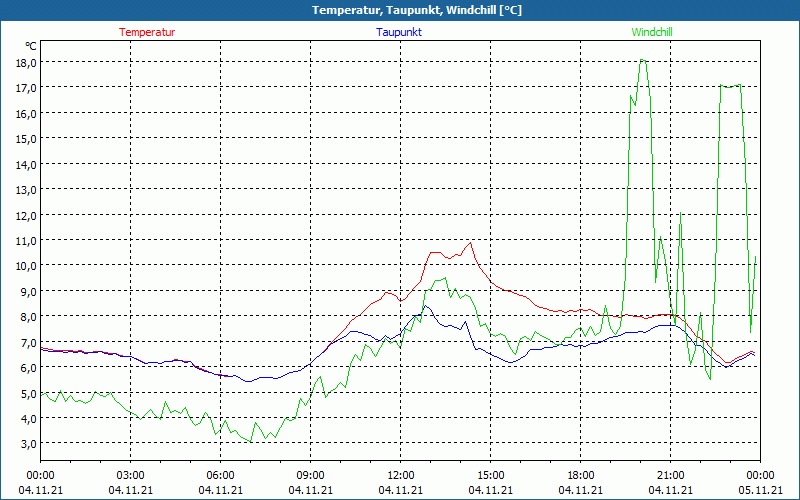Click the '04.11.21' date under 12:00
The width and height of the screenshot is (800, 500).
click(401, 490)
